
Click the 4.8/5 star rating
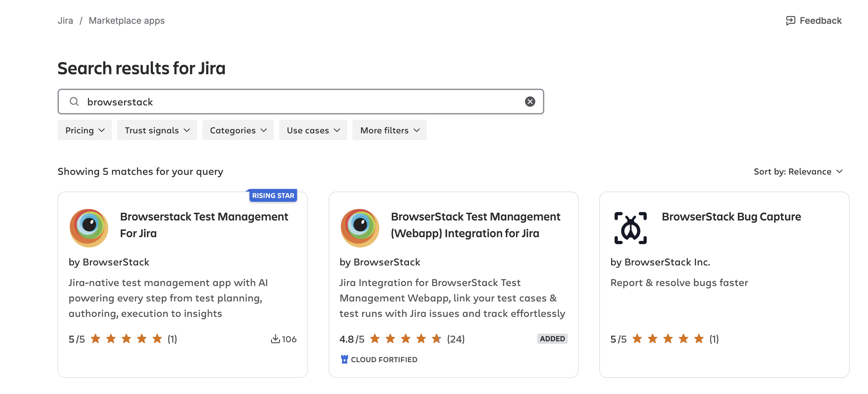click(405, 338)
